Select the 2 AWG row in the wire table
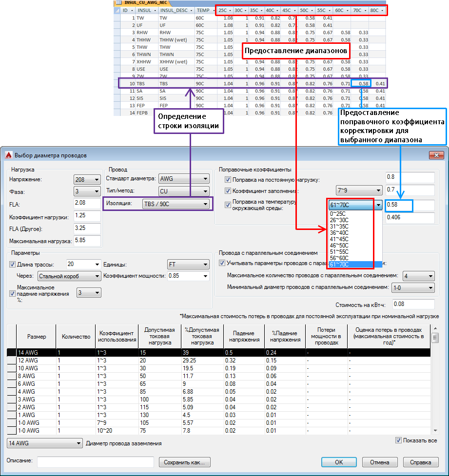Screen dimensions: 449x476 (x=219, y=407)
